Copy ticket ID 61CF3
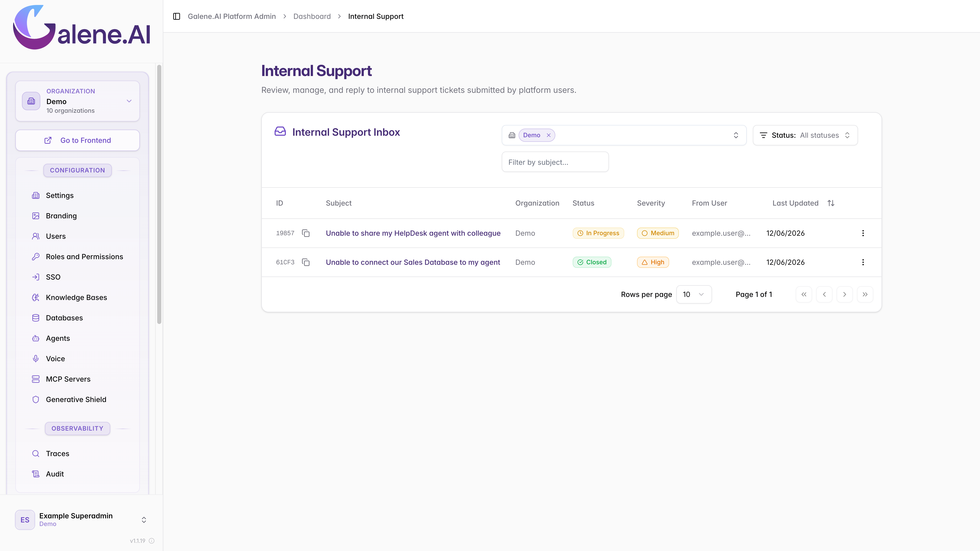This screenshot has height=551, width=980. click(306, 262)
